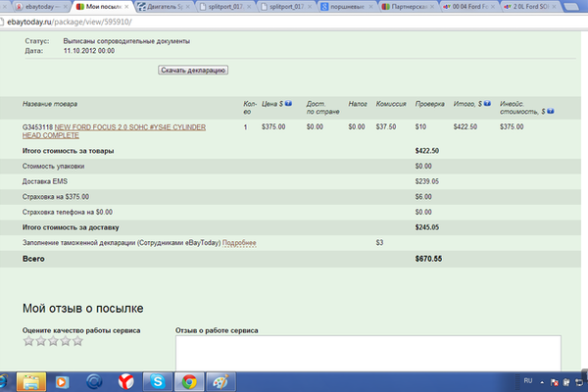Click RU language indicator in tray
The image size is (588, 392).
pyautogui.click(x=528, y=381)
